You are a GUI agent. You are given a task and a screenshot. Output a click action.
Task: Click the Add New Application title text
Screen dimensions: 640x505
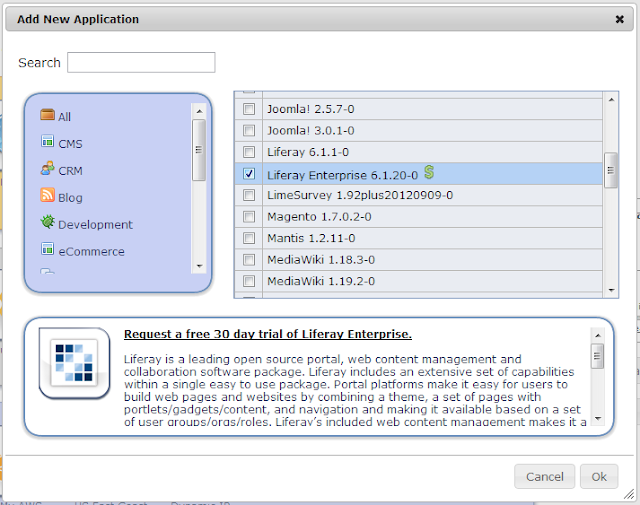click(78, 19)
